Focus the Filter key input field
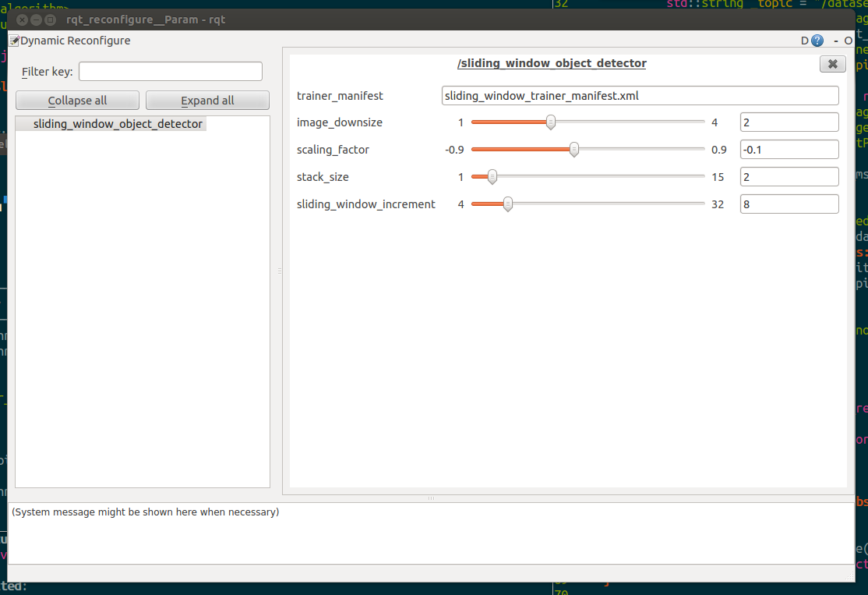868x595 pixels. click(171, 72)
